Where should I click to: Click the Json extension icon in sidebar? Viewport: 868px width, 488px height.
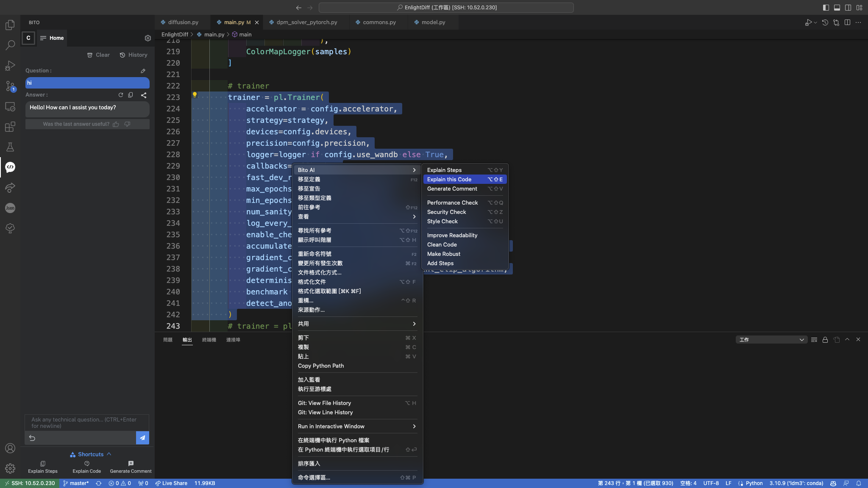tap(10, 208)
